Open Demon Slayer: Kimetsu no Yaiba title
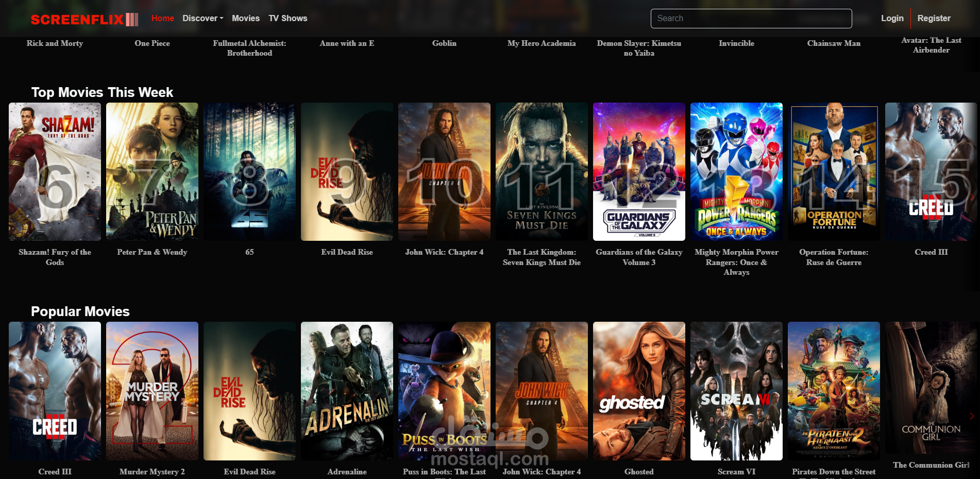Image resolution: width=980 pixels, height=479 pixels. (x=639, y=48)
